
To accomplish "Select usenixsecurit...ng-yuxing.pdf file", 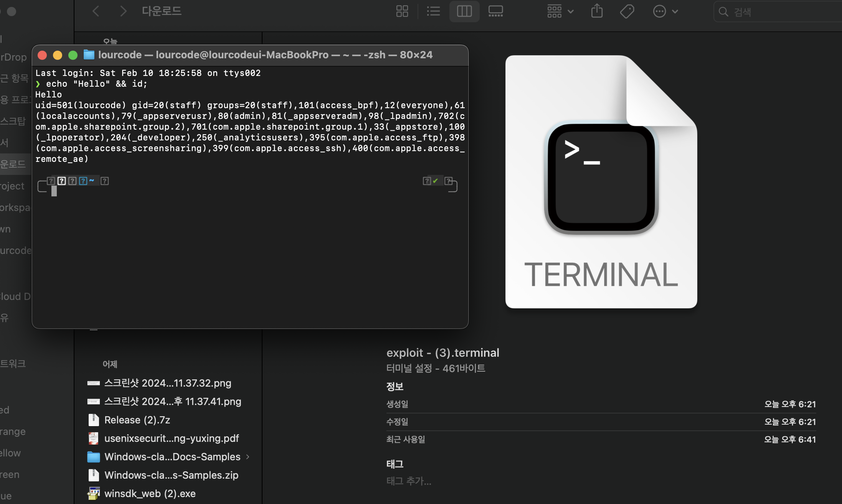I will [171, 438].
